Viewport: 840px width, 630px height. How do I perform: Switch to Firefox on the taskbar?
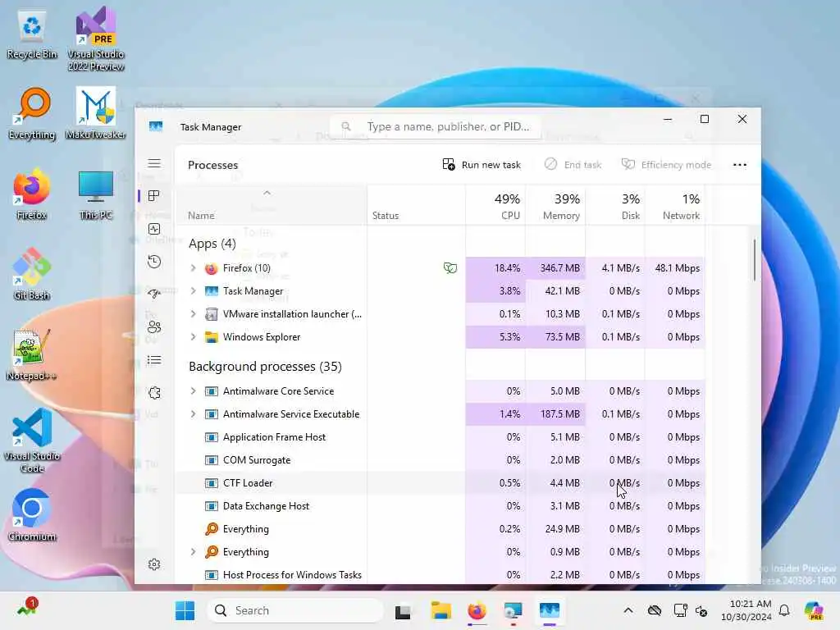click(x=477, y=610)
